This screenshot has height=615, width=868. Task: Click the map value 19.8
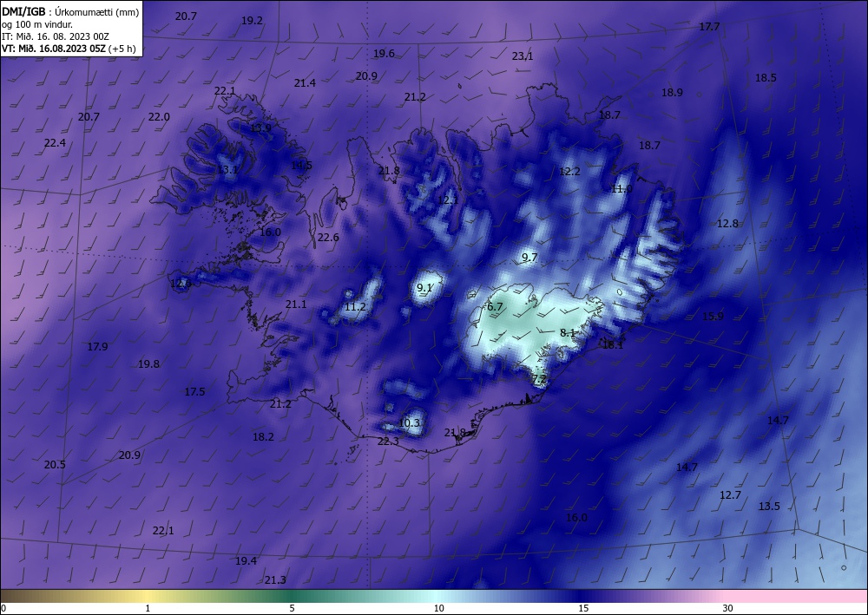pyautogui.click(x=149, y=364)
